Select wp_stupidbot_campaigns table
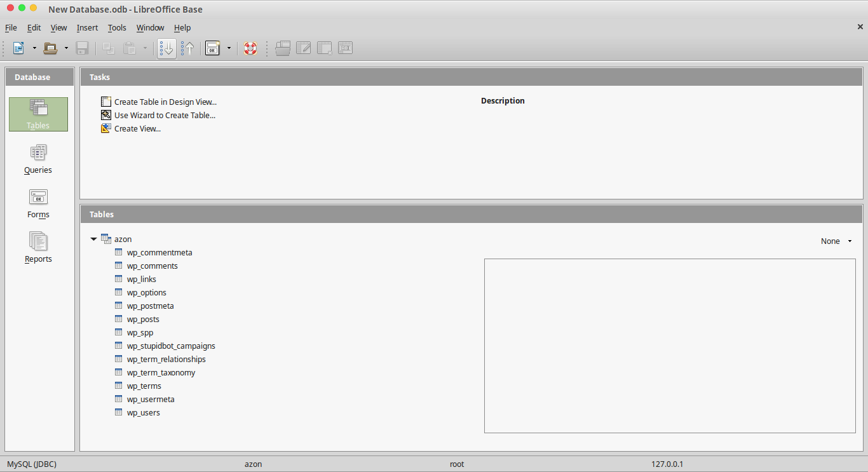The height and width of the screenshot is (472, 868). (x=171, y=346)
